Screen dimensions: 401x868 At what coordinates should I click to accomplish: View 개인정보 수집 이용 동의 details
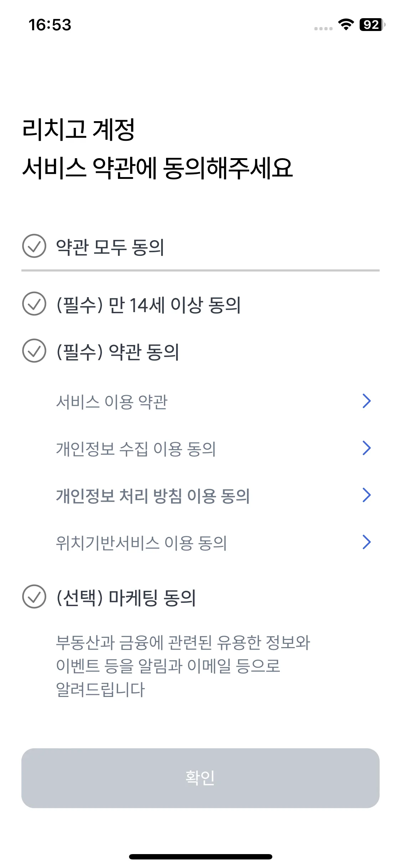pyautogui.click(x=136, y=449)
